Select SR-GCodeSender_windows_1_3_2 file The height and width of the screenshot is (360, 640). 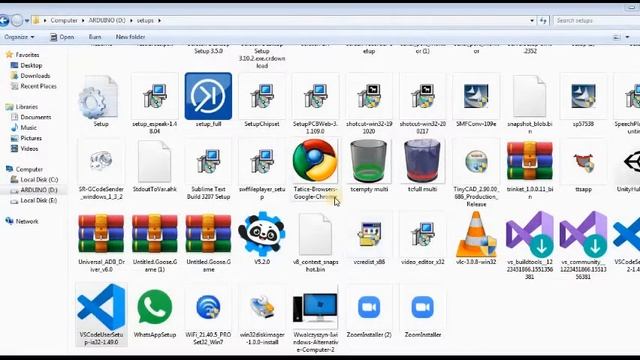[x=101, y=161]
